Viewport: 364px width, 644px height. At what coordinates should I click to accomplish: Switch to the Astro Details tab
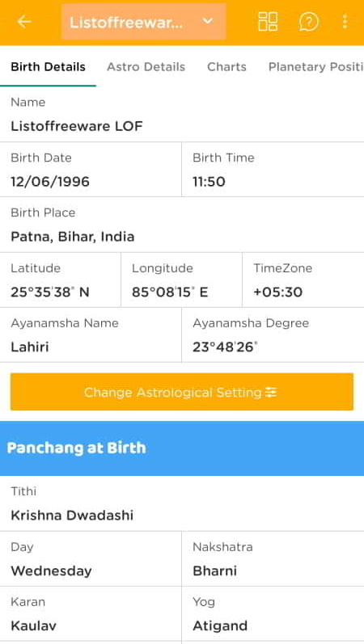pyautogui.click(x=146, y=67)
